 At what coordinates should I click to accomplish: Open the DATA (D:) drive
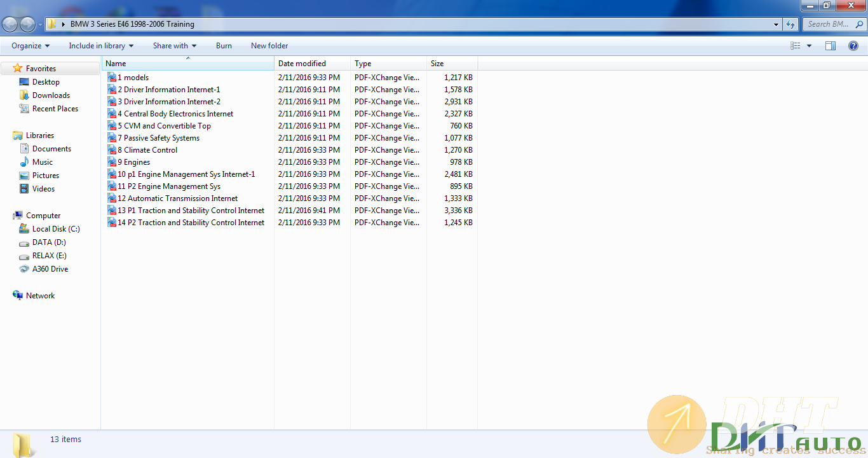pos(49,242)
